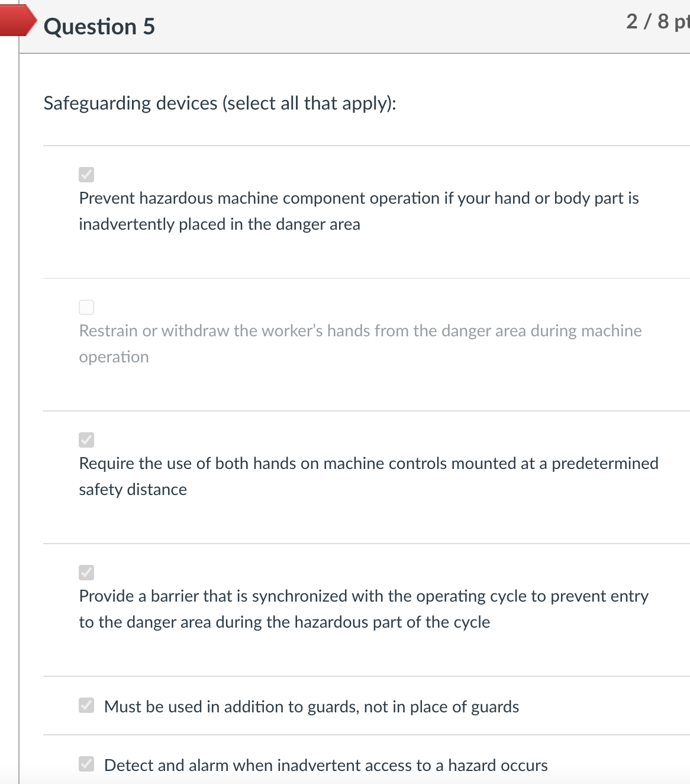Uncheck the 'Require the use of both hands' option
This screenshot has height=784, width=690.
(86, 439)
